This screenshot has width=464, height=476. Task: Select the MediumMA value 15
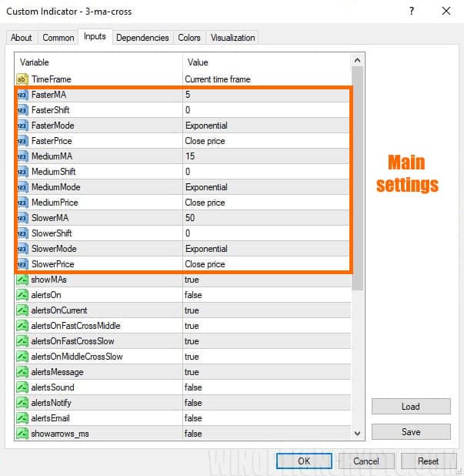tap(190, 156)
